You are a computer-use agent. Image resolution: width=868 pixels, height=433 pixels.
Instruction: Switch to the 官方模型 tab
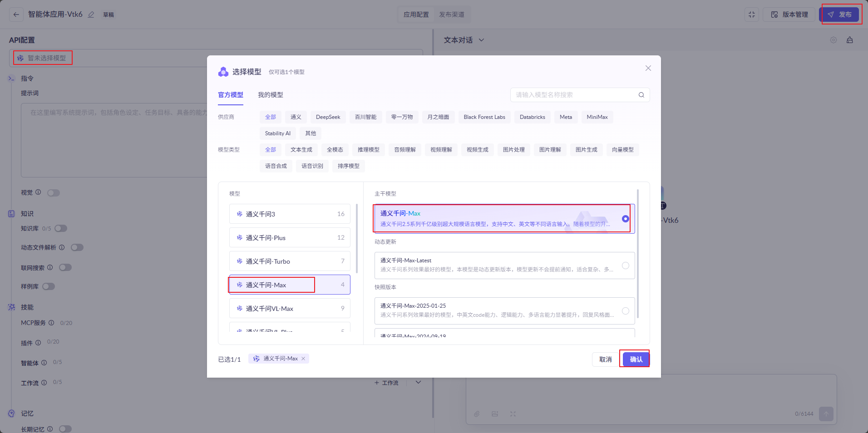point(231,95)
